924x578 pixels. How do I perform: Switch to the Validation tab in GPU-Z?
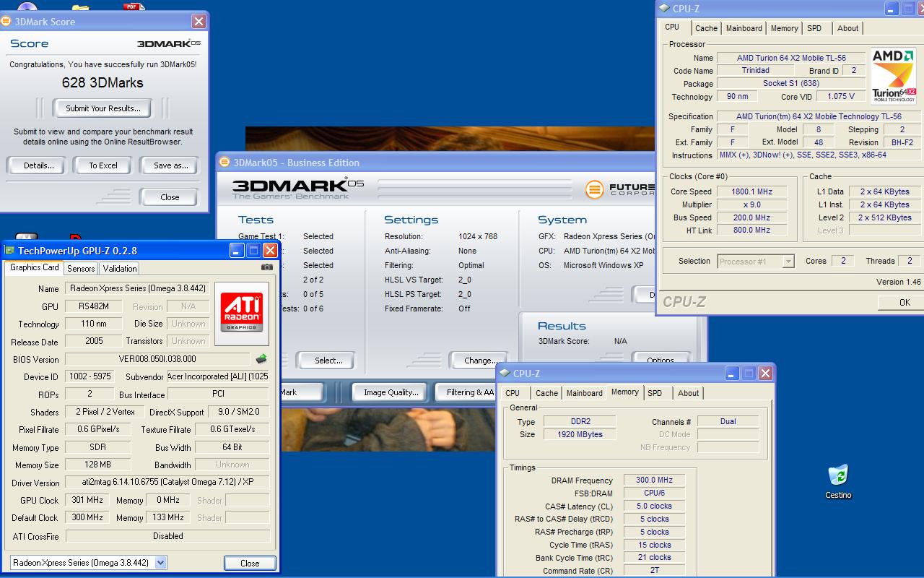120,268
